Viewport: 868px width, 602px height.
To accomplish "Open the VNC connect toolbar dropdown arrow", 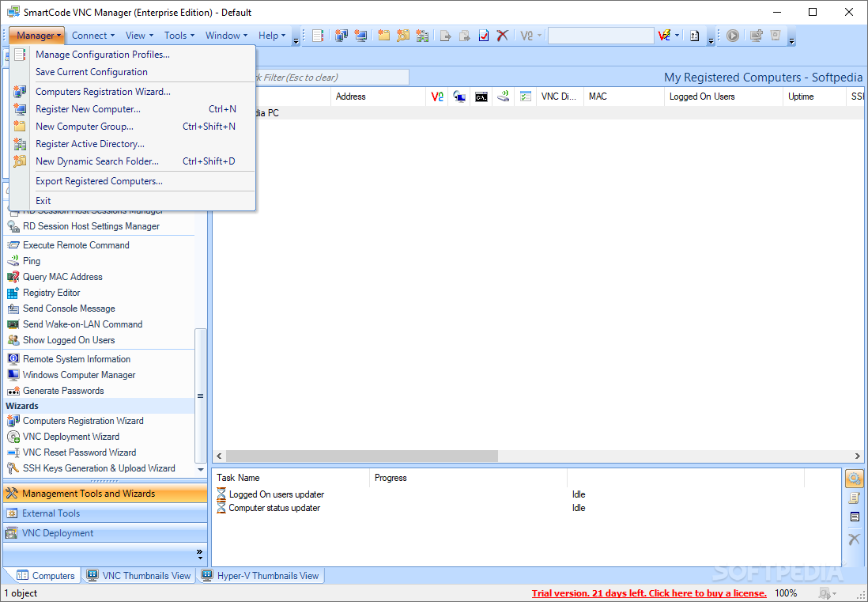I will tap(540, 36).
